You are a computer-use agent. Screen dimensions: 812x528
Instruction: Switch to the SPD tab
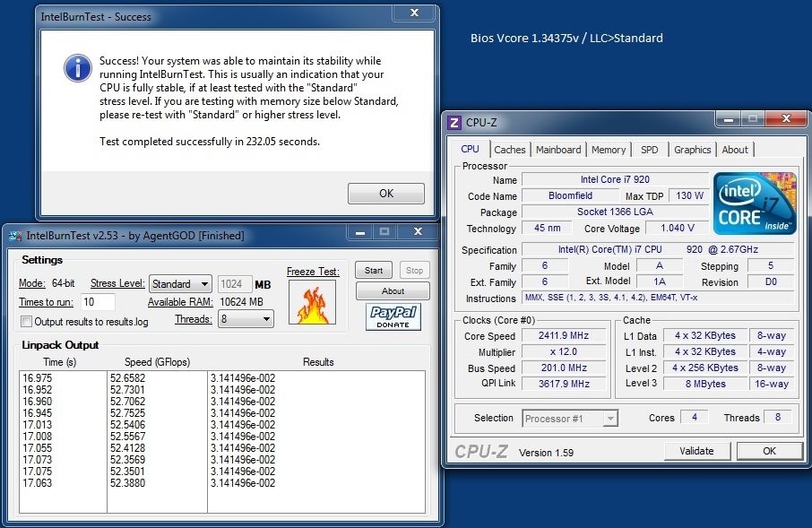click(650, 150)
